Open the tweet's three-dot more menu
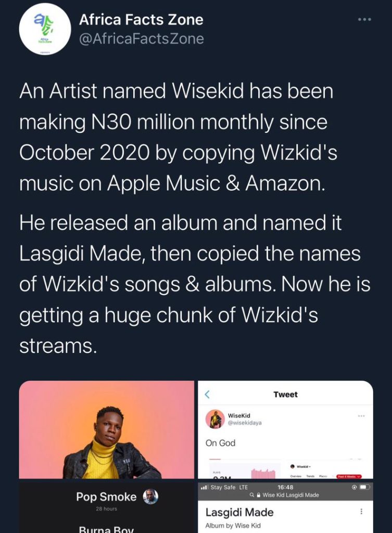This screenshot has width=392, height=533. 365,20
